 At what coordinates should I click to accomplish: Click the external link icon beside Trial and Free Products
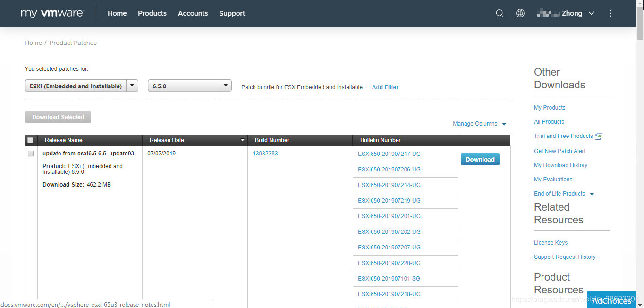[599, 136]
